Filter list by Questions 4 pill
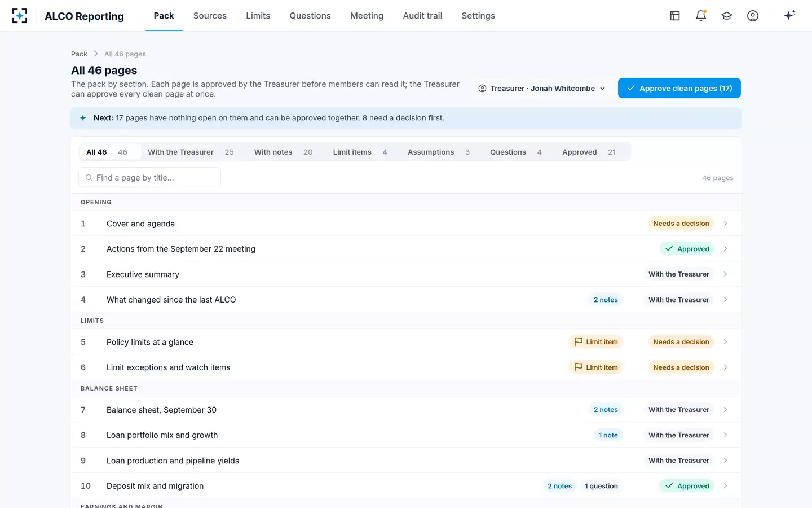The height and width of the screenshot is (508, 812). point(516,152)
